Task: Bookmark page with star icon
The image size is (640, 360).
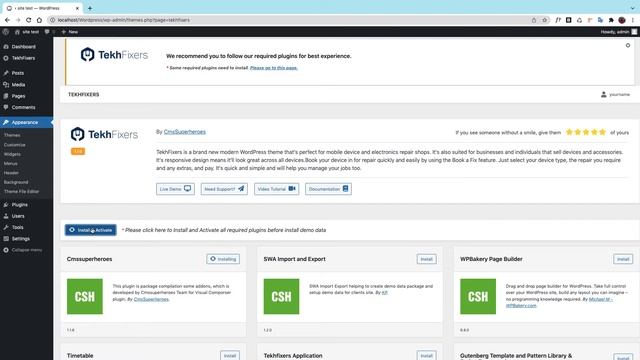Action: pos(544,20)
